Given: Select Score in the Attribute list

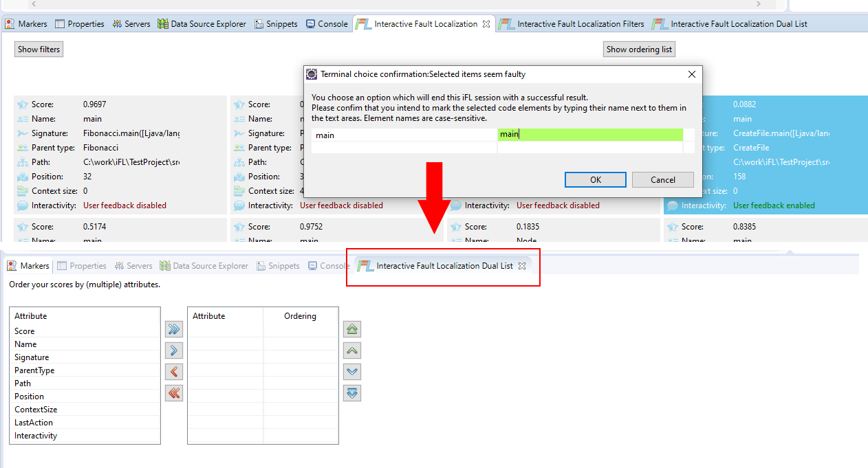Looking at the screenshot, I should 85,331.
